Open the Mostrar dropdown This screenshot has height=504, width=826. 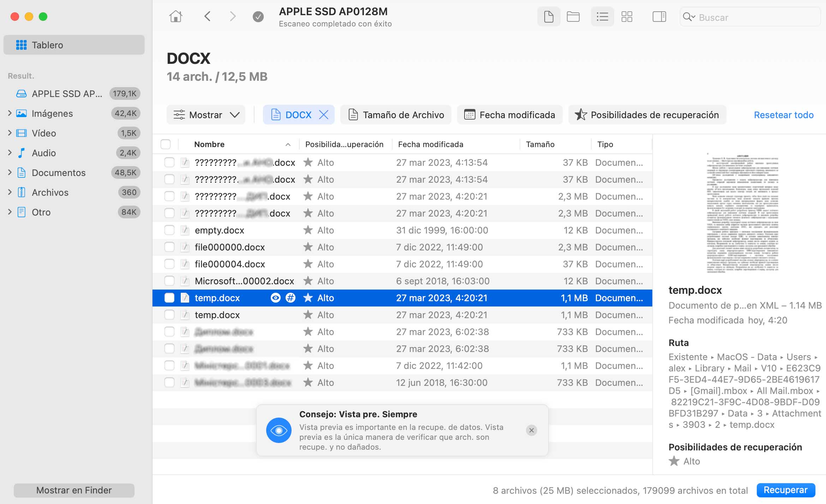(206, 115)
